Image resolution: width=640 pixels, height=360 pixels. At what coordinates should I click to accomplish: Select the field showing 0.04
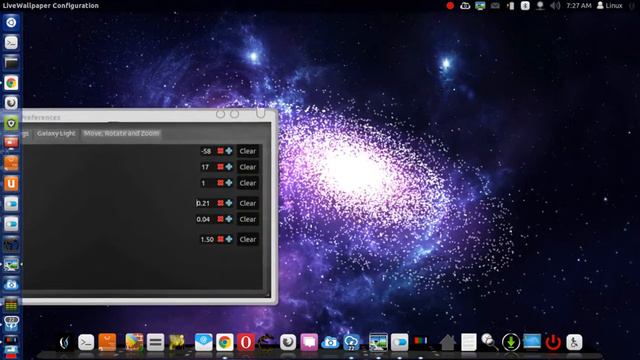pyautogui.click(x=205, y=219)
